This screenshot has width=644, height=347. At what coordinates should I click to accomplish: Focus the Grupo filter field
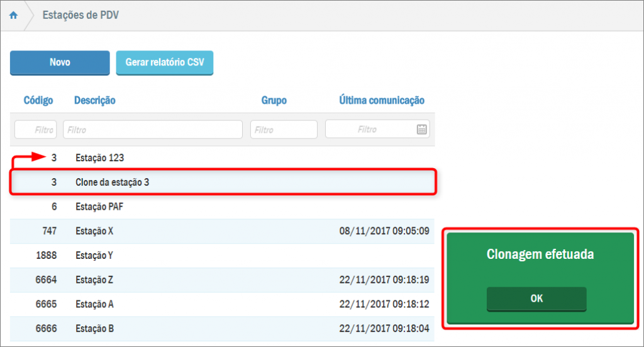284,130
